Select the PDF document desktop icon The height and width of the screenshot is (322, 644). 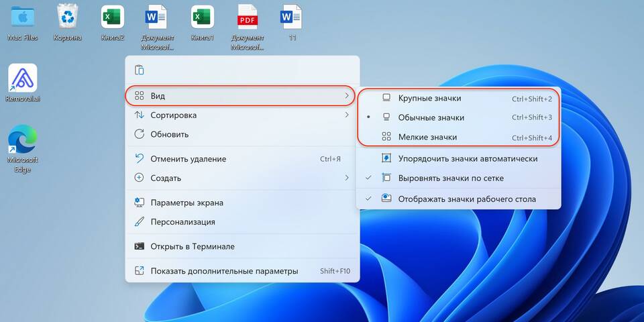(248, 18)
